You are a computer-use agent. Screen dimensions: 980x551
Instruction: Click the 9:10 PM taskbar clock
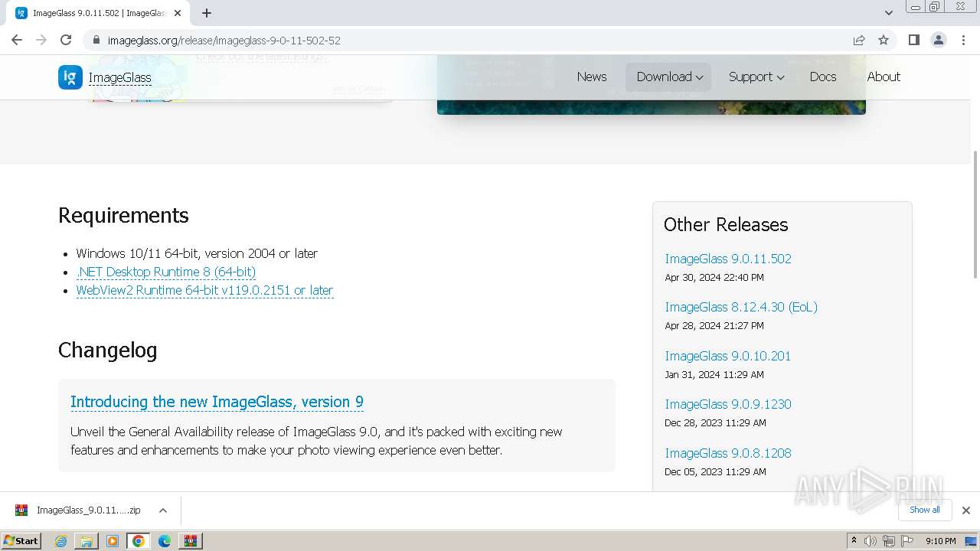tap(940, 541)
